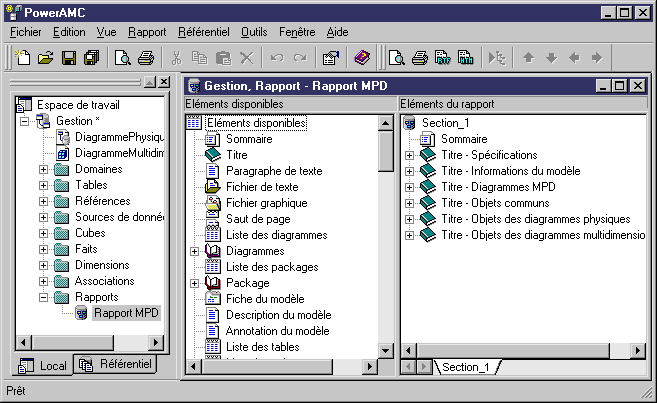Viewport: 657px width, 403px height.
Task: Click the Print icon next to the Cut scissors
Action: (145, 58)
